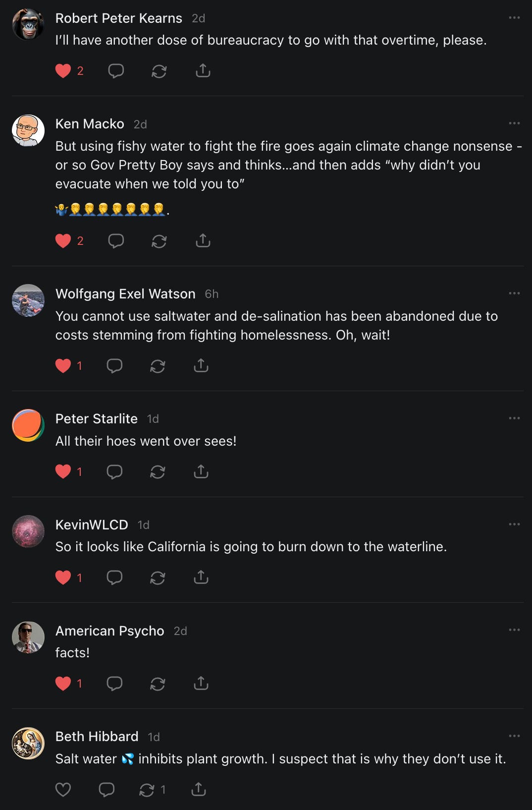This screenshot has height=810, width=532.
Task: Click Robert Peter Kearns' monkey avatar
Action: click(x=28, y=24)
